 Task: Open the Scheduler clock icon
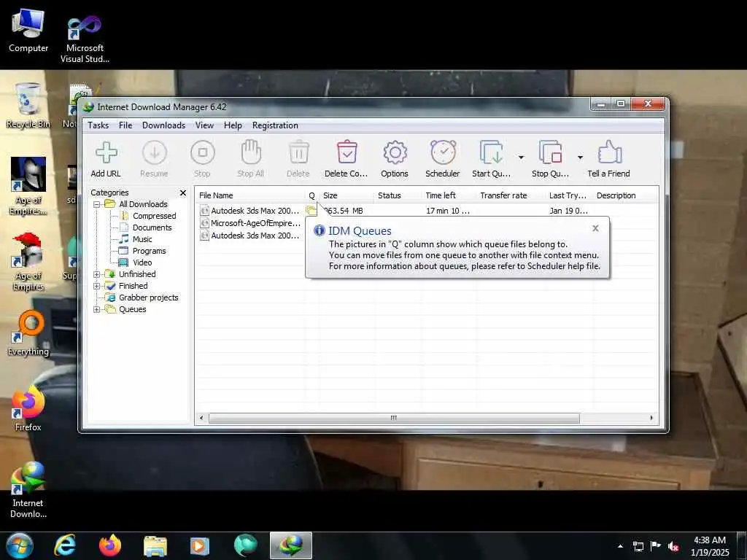click(443, 152)
